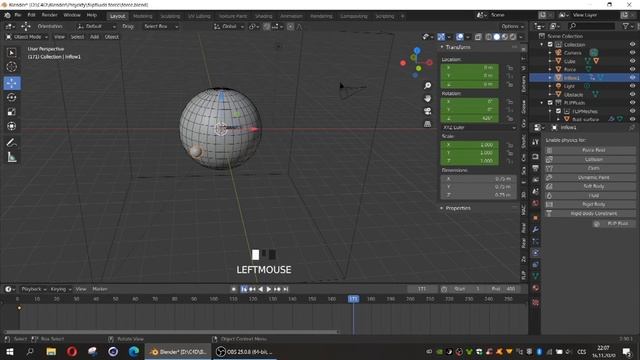Open the Particles properties tab
This screenshot has height=360, width=640.
(535, 241)
